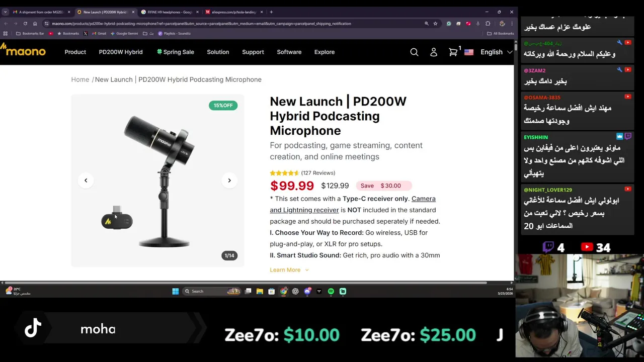The width and height of the screenshot is (644, 362).
Task: Go to Home breadcrumb link
Action: pyautogui.click(x=80, y=79)
